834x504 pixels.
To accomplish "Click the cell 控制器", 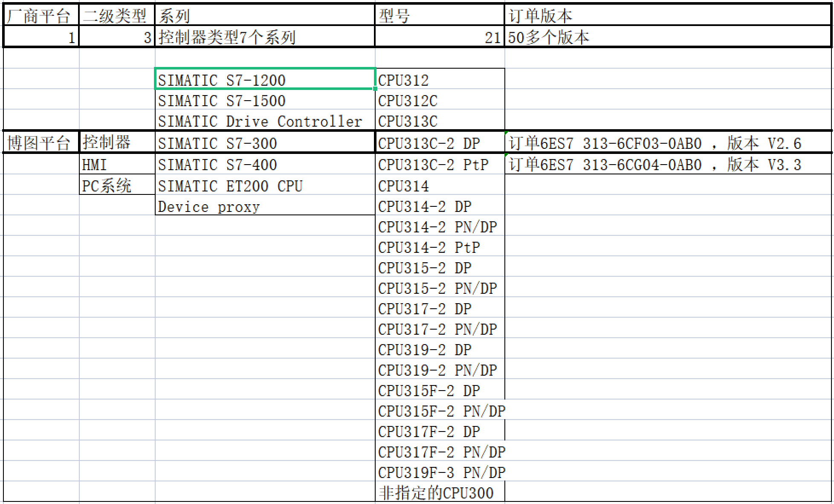I will 117,142.
